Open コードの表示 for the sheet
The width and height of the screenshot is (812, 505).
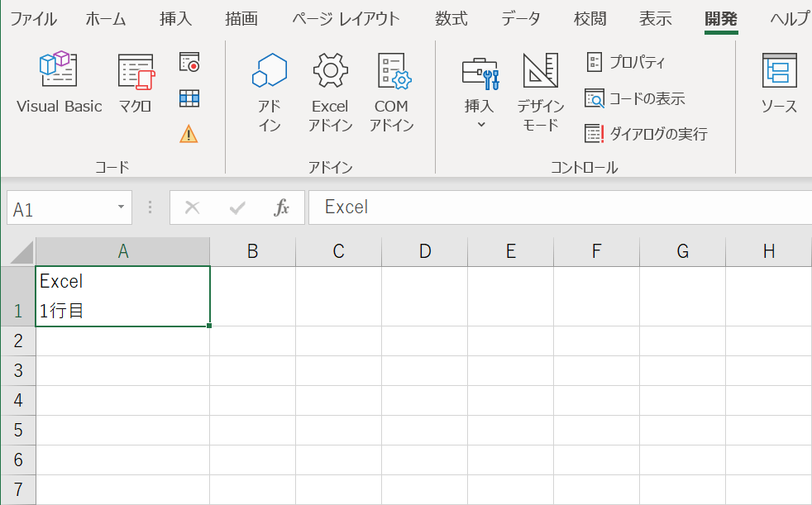point(640,98)
